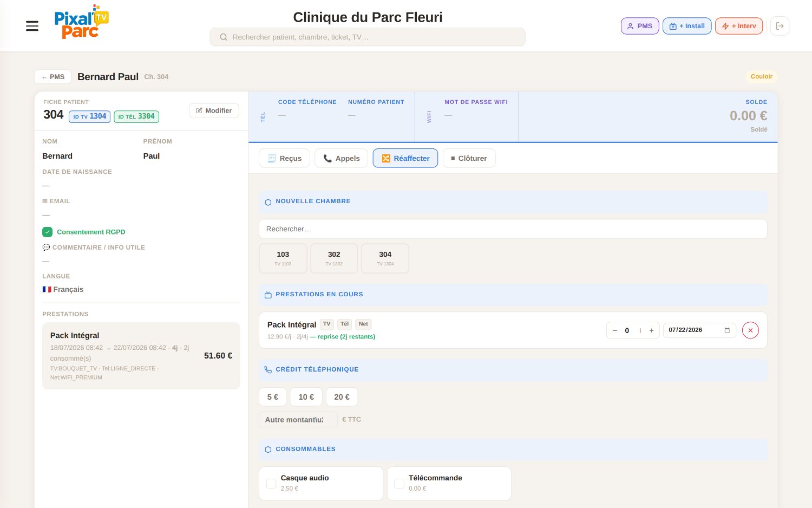Click the phone icon beside Crédit téléphonique

[x=268, y=370]
